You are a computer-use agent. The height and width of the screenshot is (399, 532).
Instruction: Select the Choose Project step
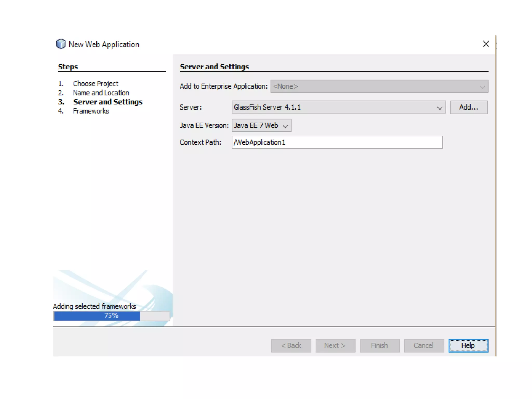click(95, 84)
